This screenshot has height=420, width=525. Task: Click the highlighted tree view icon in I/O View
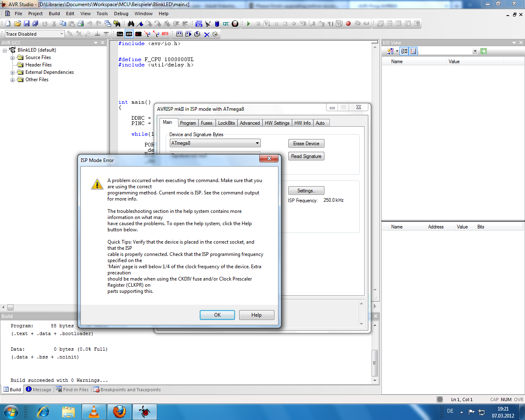coord(404,51)
